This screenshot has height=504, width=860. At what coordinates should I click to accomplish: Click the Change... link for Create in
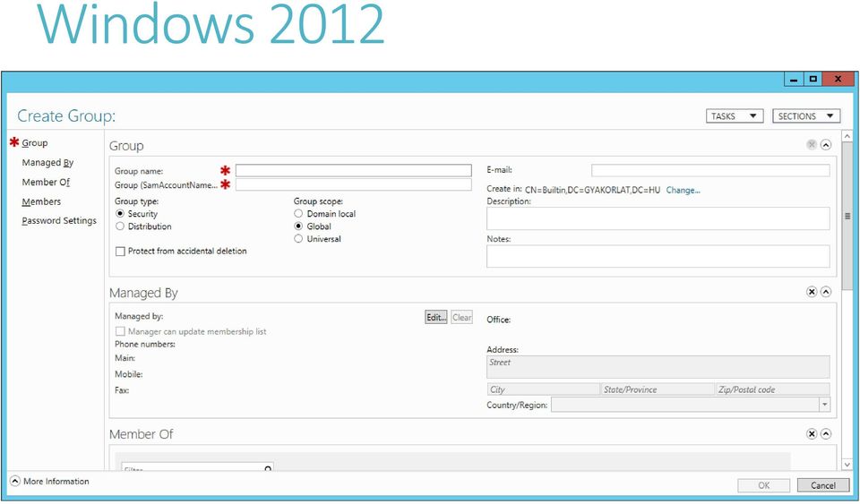[x=683, y=190]
